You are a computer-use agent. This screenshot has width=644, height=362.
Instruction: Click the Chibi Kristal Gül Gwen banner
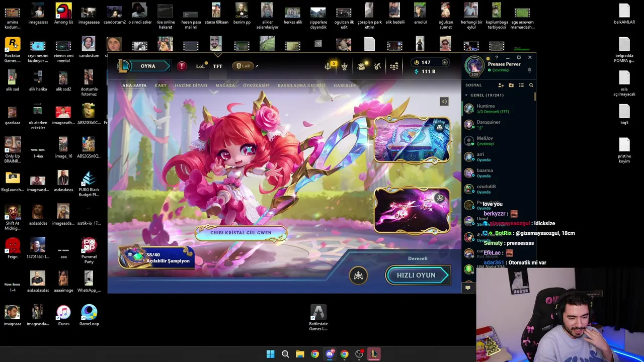(240, 233)
